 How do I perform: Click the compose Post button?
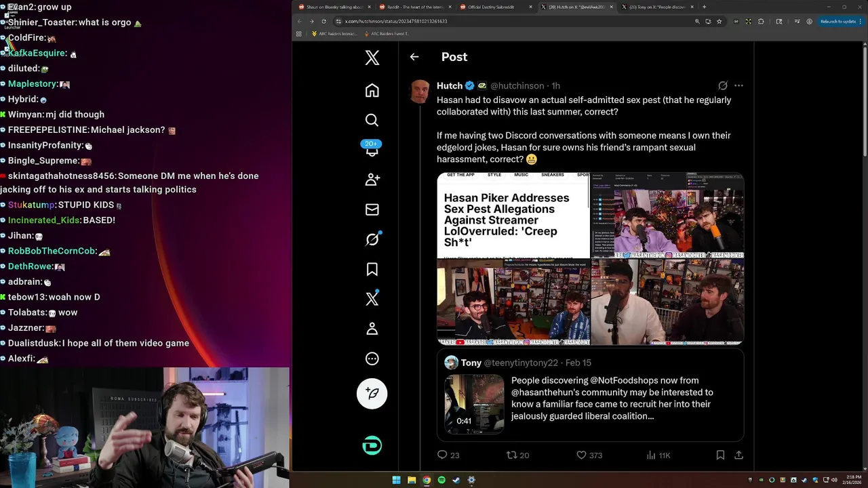coord(372,393)
